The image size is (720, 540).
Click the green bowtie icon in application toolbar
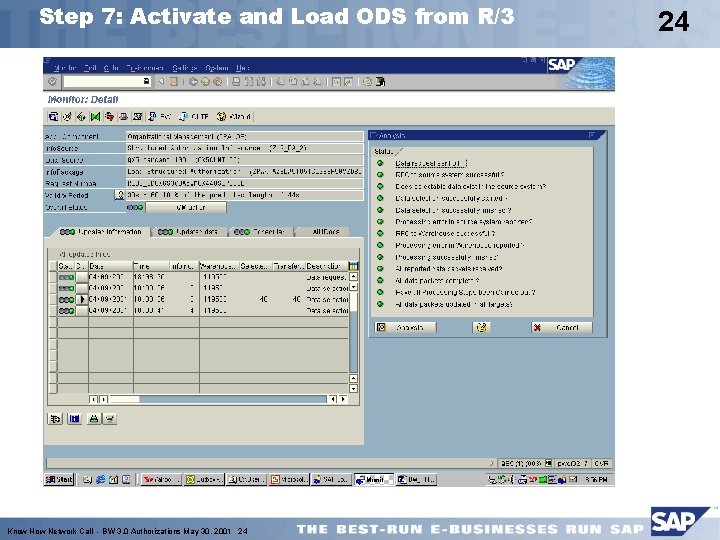95,117
